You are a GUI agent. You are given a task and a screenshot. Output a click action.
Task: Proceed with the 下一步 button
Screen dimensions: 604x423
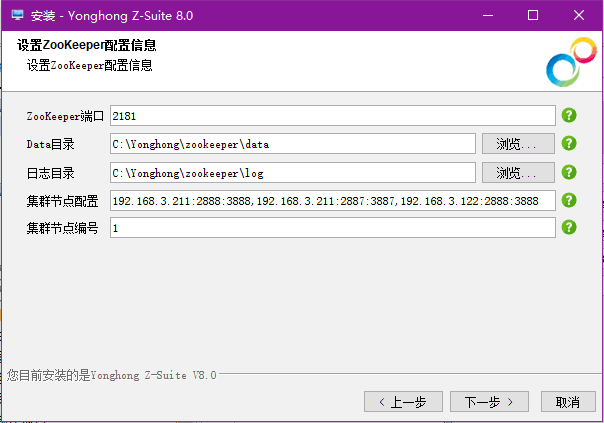489,402
